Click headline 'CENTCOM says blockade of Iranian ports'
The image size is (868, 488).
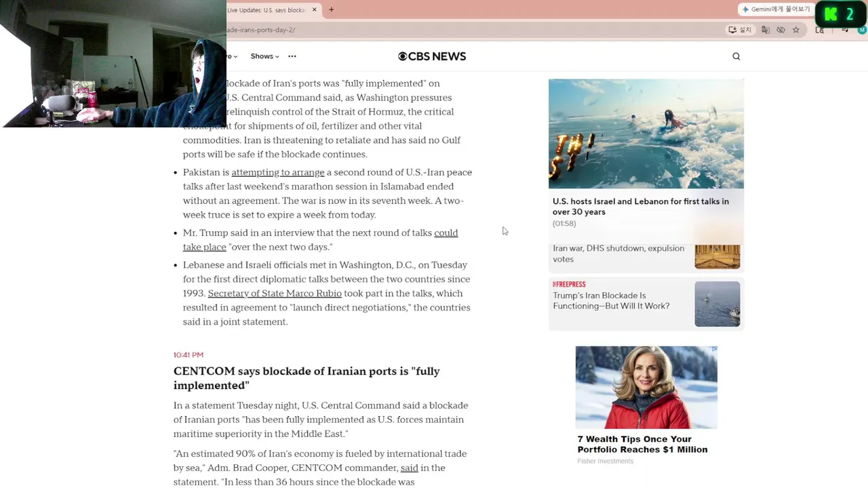point(307,378)
